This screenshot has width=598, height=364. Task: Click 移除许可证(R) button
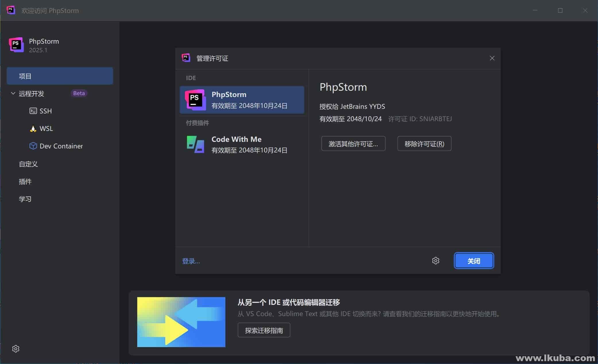424,144
